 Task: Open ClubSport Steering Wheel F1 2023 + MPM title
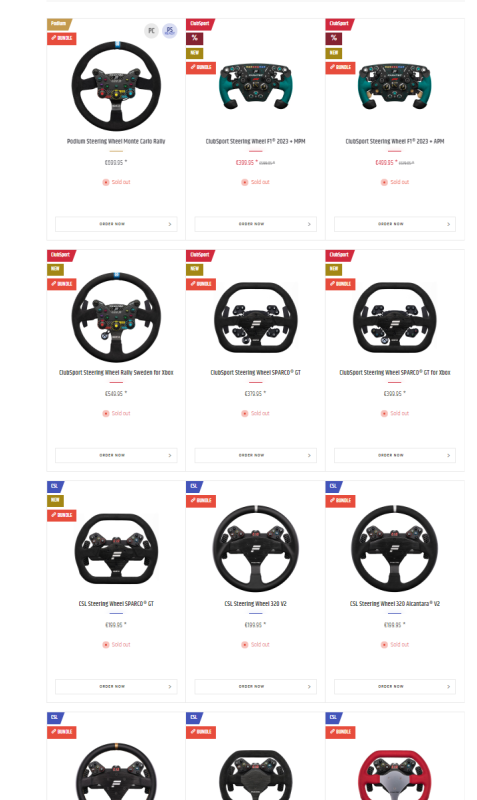click(x=256, y=141)
